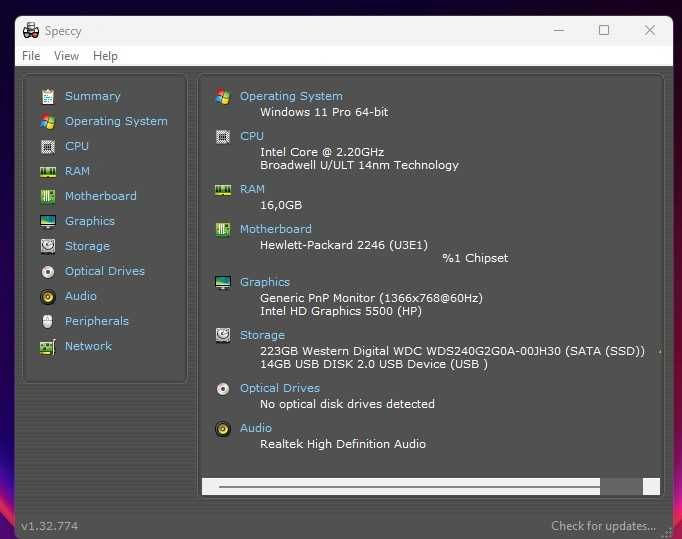Viewport: 682px width, 539px height.
Task: Open the Network section from sidebar
Action: (88, 346)
